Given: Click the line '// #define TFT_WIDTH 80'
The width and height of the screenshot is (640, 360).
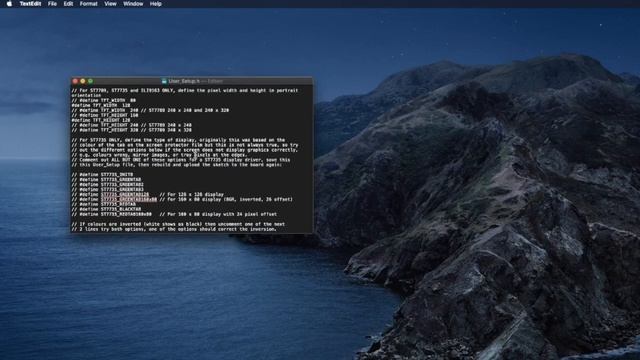Looking at the screenshot, I should click(104, 100).
